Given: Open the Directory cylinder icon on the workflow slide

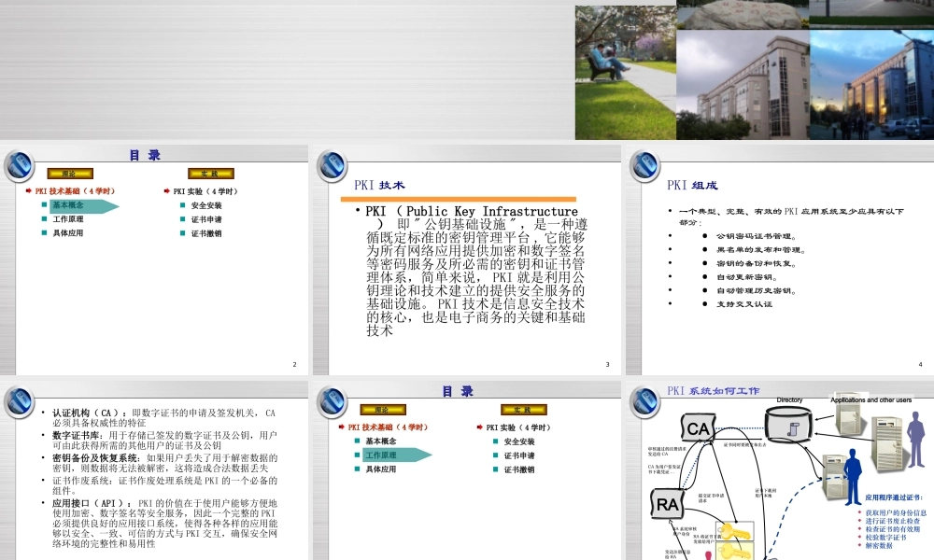Looking at the screenshot, I should point(789,425).
